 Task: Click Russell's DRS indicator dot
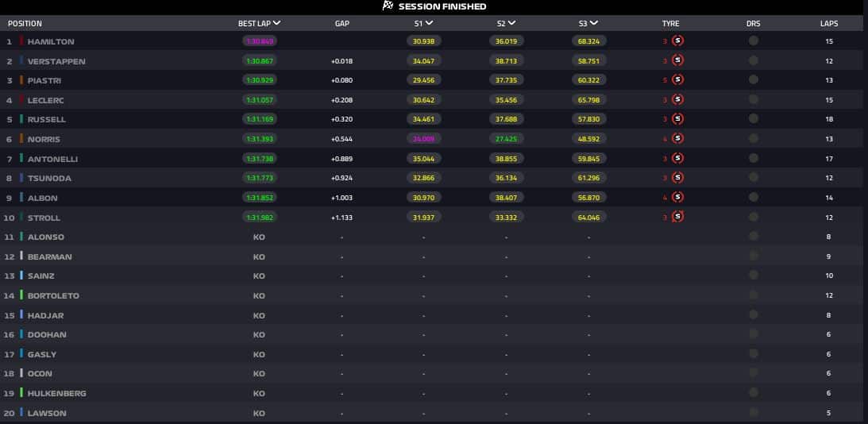(754, 119)
